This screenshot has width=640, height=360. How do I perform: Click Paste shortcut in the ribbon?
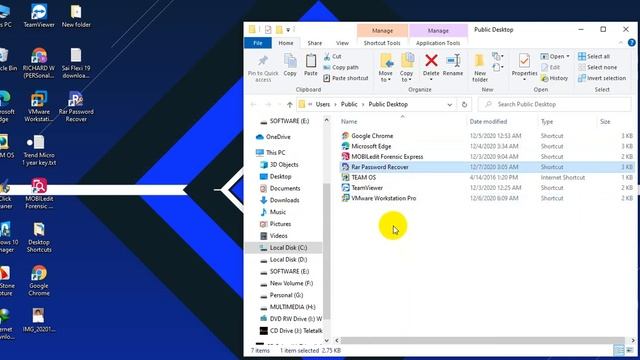pyautogui.click(x=346, y=78)
